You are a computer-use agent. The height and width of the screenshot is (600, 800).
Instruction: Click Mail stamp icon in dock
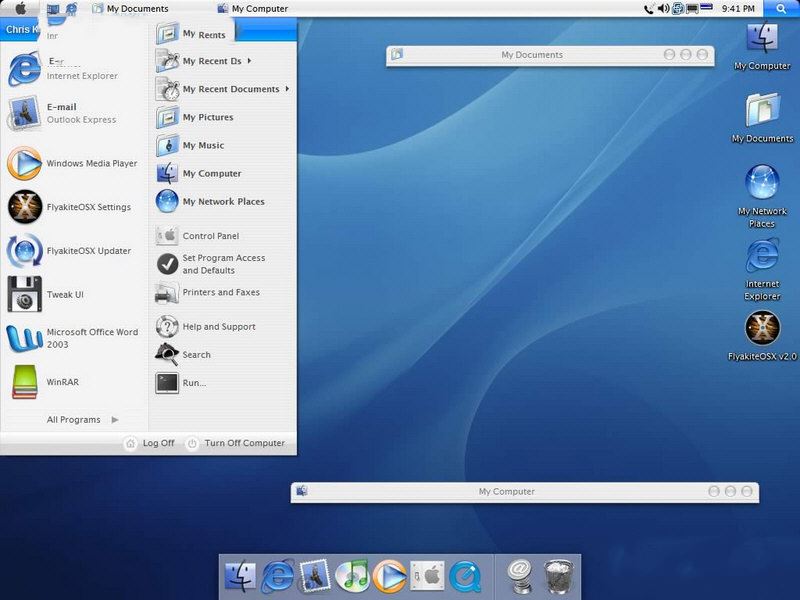pyautogui.click(x=315, y=577)
